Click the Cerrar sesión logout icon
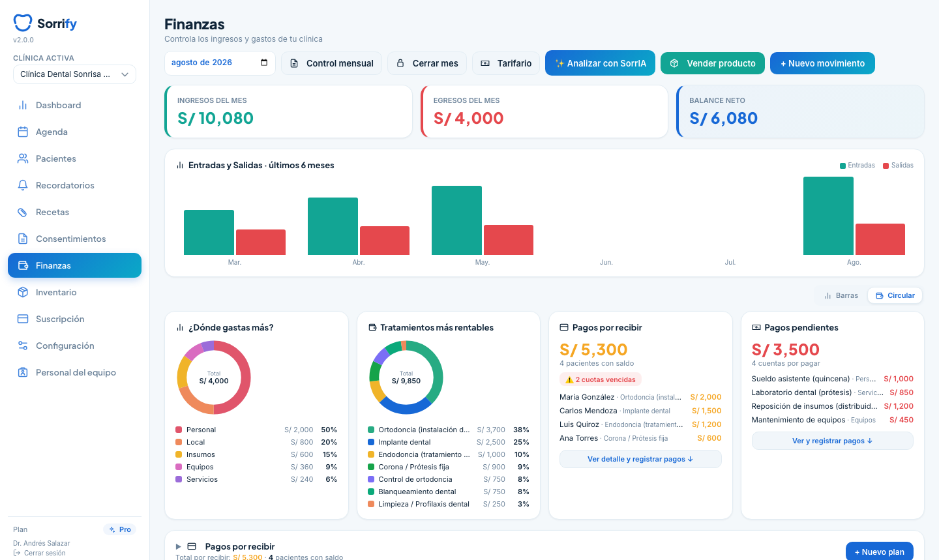Viewport: 939px width, 560px height. click(x=17, y=553)
